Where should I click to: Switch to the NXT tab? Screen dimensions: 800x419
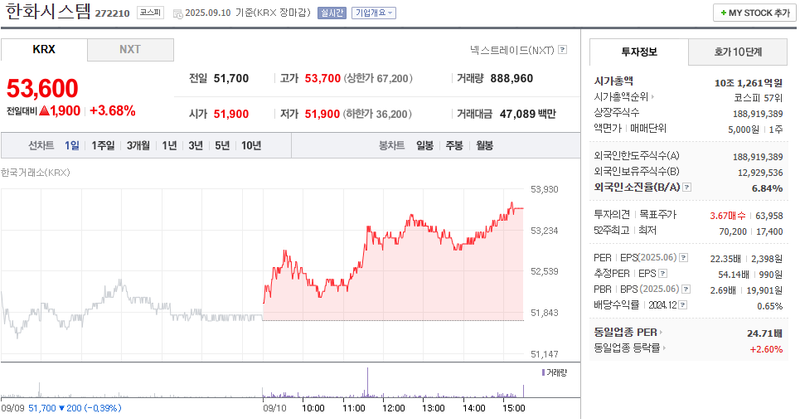click(130, 50)
